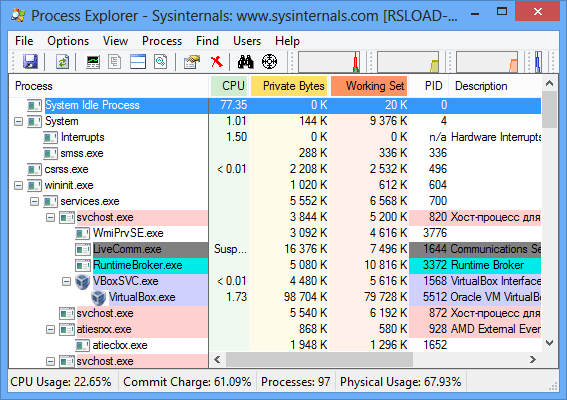This screenshot has height=400, width=567.
Task: Click the commit history mini graph
Action: click(x=408, y=62)
